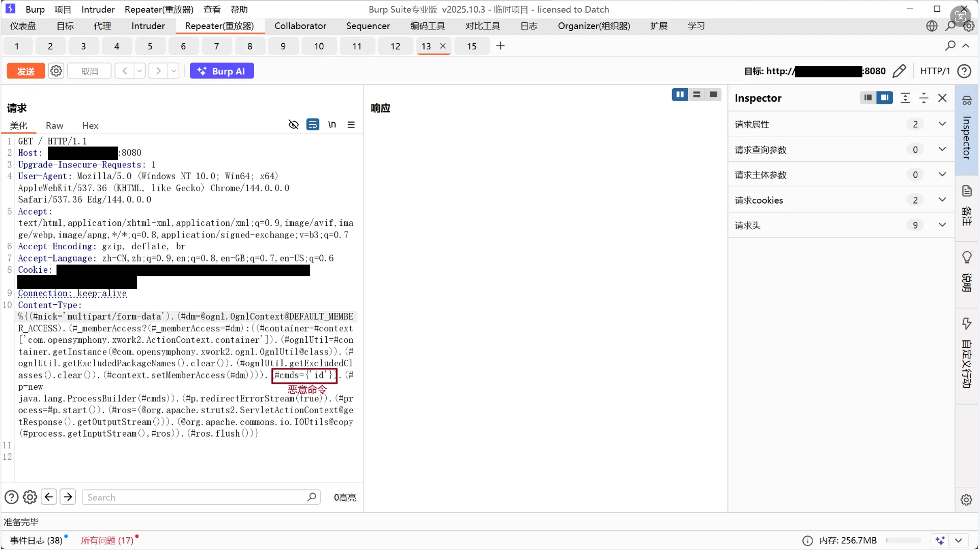Expand 请求cookies section
Screen dimensions: 980x550
[x=942, y=200]
